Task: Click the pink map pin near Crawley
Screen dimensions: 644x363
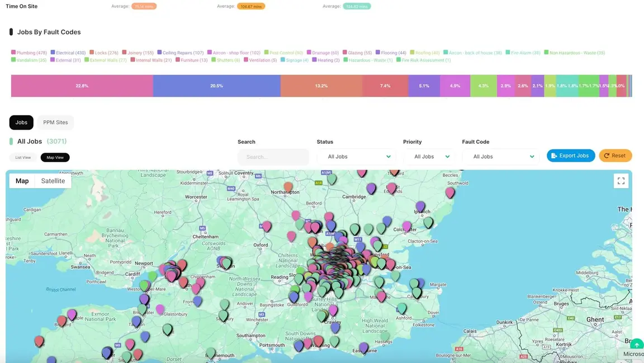Action: 333,310
